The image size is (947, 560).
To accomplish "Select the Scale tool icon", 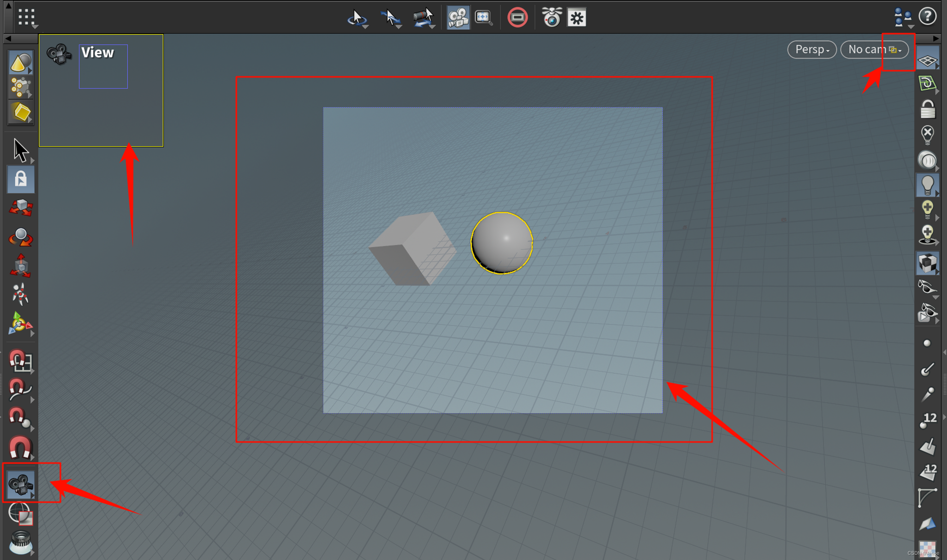I will [21, 266].
